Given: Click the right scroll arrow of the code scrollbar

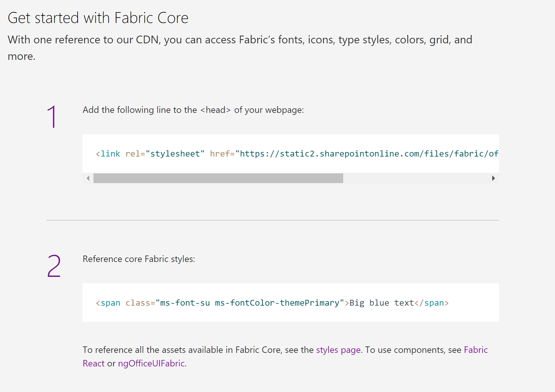Looking at the screenshot, I should point(493,178).
